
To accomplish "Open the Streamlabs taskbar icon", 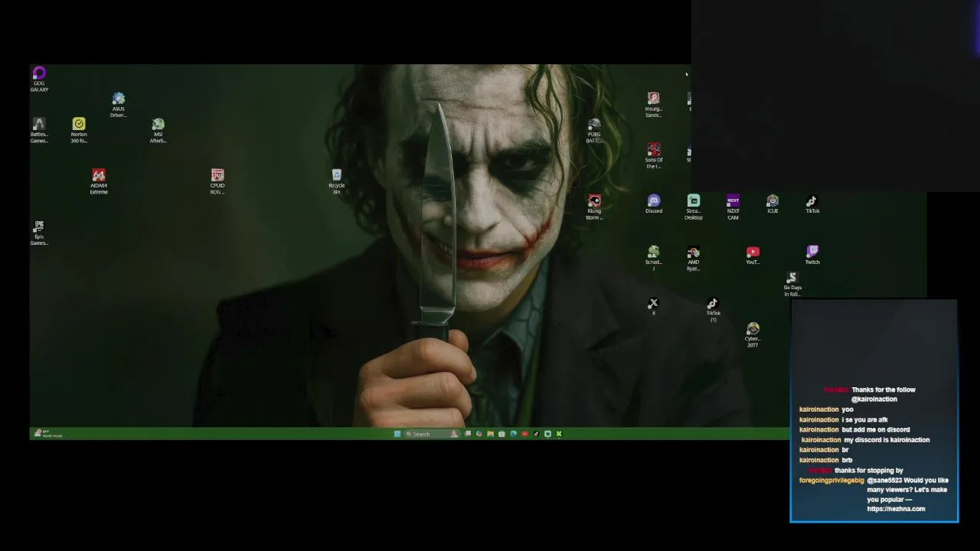I will tap(547, 434).
